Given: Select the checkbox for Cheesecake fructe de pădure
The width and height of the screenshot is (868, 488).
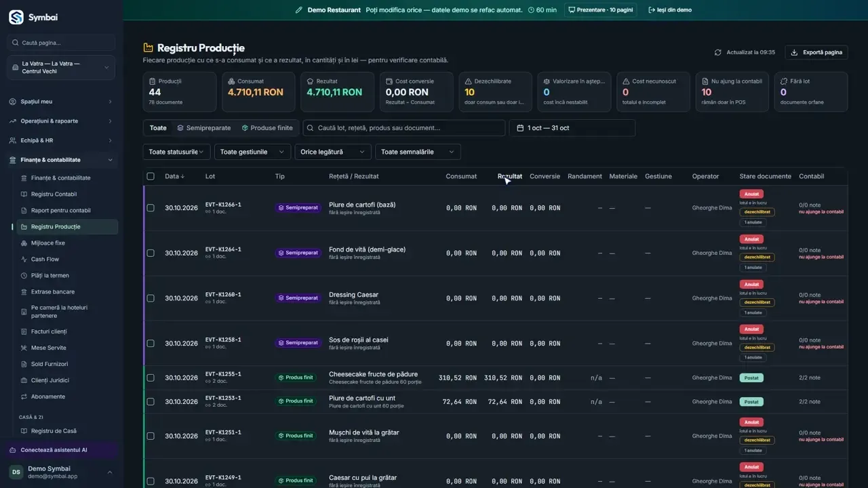Looking at the screenshot, I should [151, 378].
